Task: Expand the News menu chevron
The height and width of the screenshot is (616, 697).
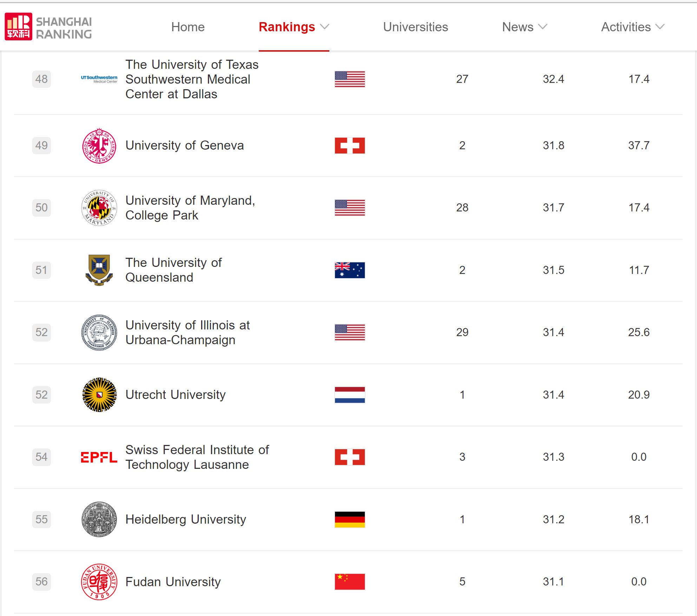Action: [x=543, y=27]
